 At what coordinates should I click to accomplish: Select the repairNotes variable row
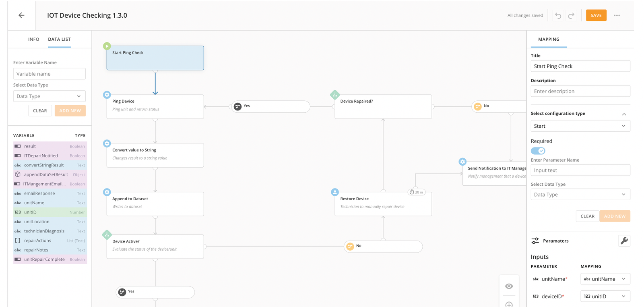point(50,250)
